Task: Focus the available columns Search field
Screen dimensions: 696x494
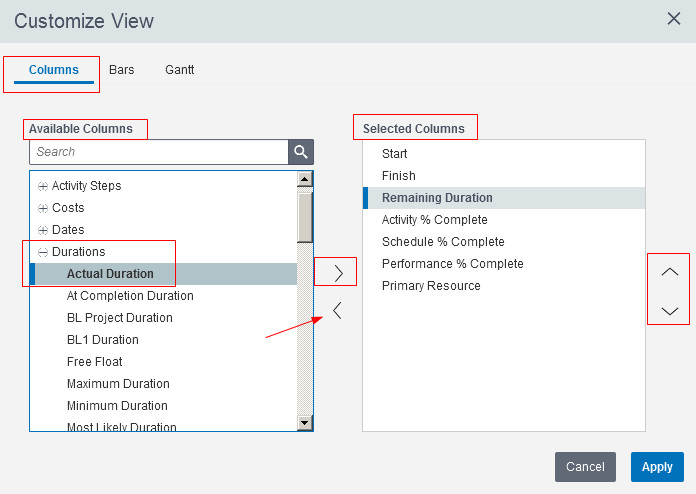Action: pyautogui.click(x=159, y=152)
